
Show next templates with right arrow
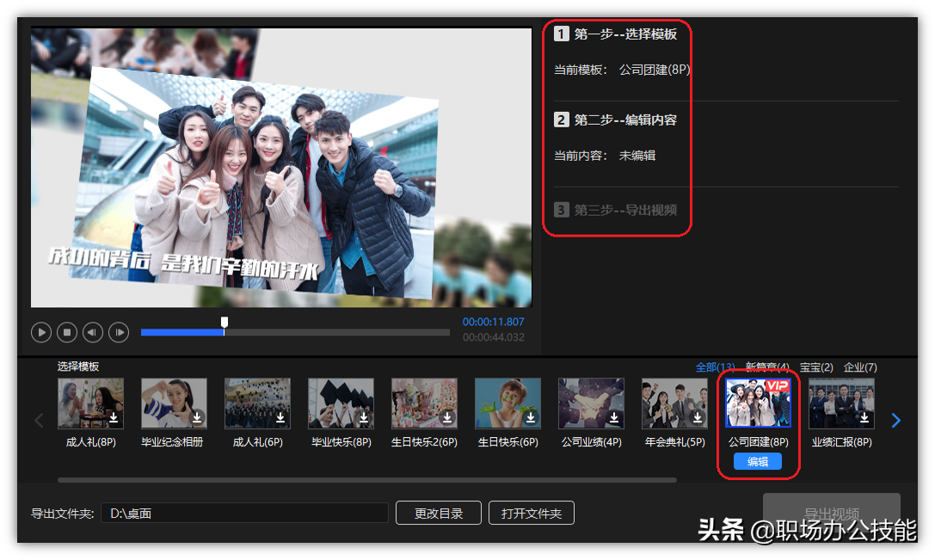[x=895, y=421]
